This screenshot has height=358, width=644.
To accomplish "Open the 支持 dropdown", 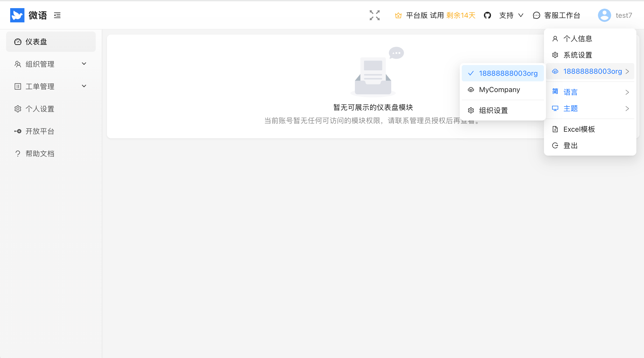I will (x=511, y=16).
